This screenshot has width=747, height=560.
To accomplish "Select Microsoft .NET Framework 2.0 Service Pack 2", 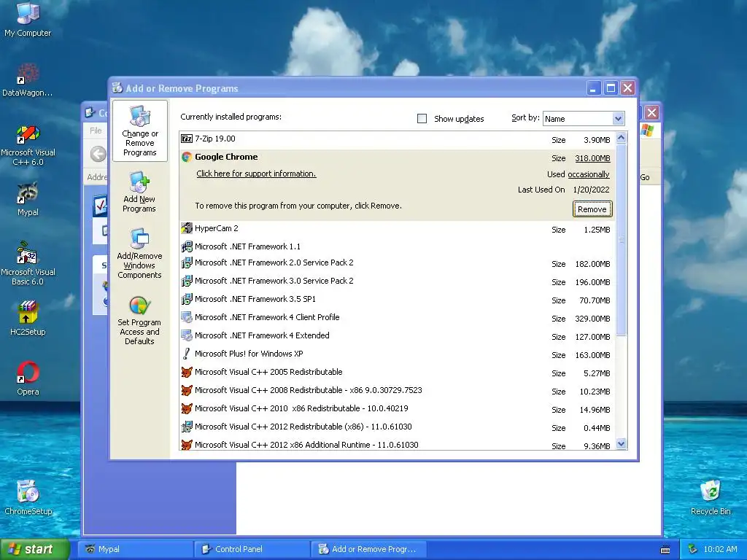I will coord(396,262).
